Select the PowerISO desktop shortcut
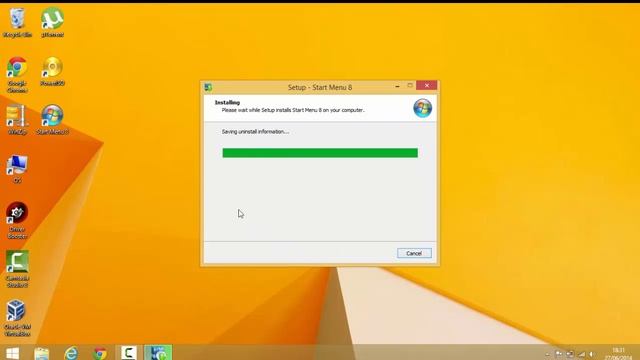The image size is (640, 360). (52, 71)
